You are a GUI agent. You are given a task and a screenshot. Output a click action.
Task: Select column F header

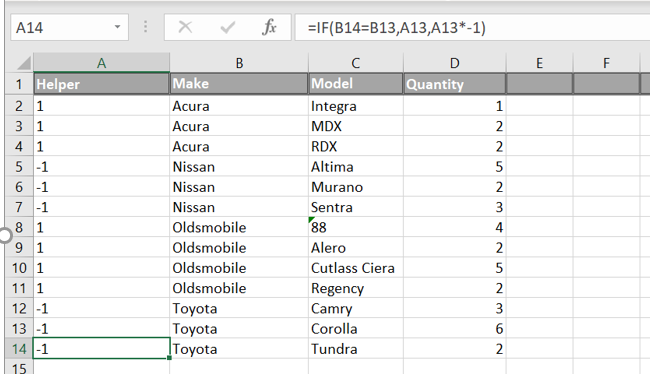[x=606, y=63]
